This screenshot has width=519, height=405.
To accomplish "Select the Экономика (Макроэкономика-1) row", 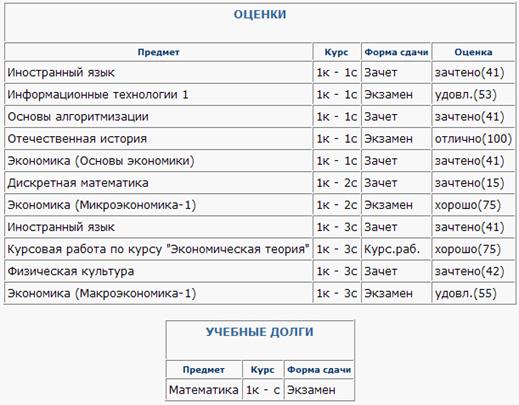I will coord(260,293).
